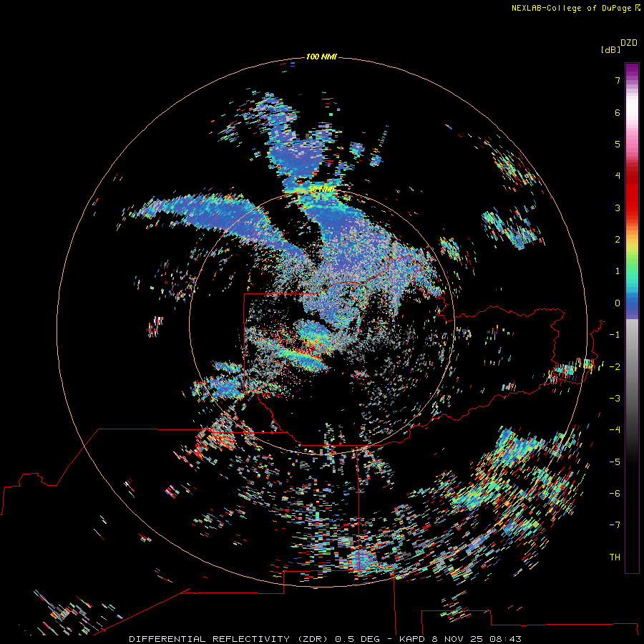Click the 0 value on the color scale
644x644 pixels.
point(618,303)
